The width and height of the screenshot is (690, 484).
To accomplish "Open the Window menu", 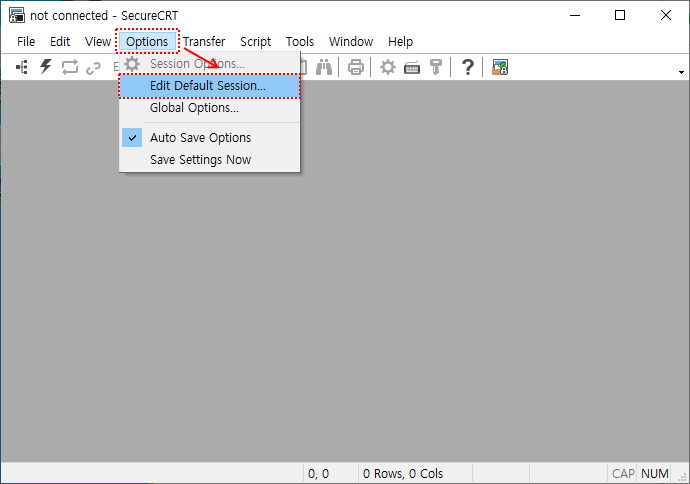I will coord(351,41).
